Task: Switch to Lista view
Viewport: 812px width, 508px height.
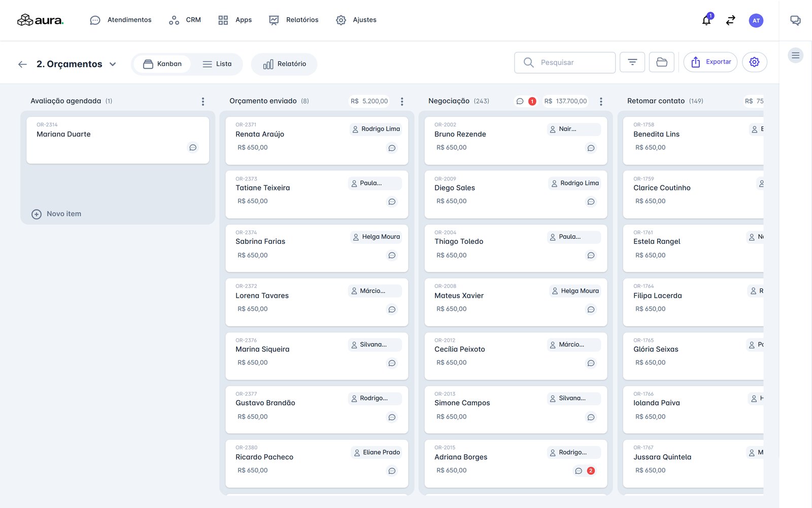Action: [x=217, y=64]
